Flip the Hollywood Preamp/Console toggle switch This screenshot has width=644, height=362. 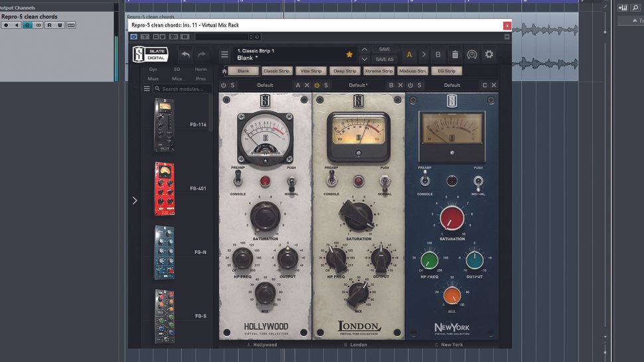(x=238, y=179)
